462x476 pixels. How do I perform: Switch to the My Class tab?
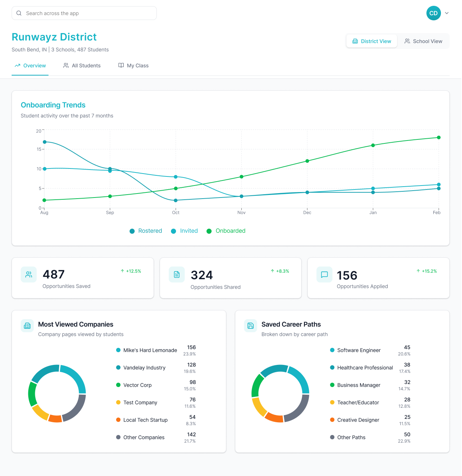coord(134,66)
